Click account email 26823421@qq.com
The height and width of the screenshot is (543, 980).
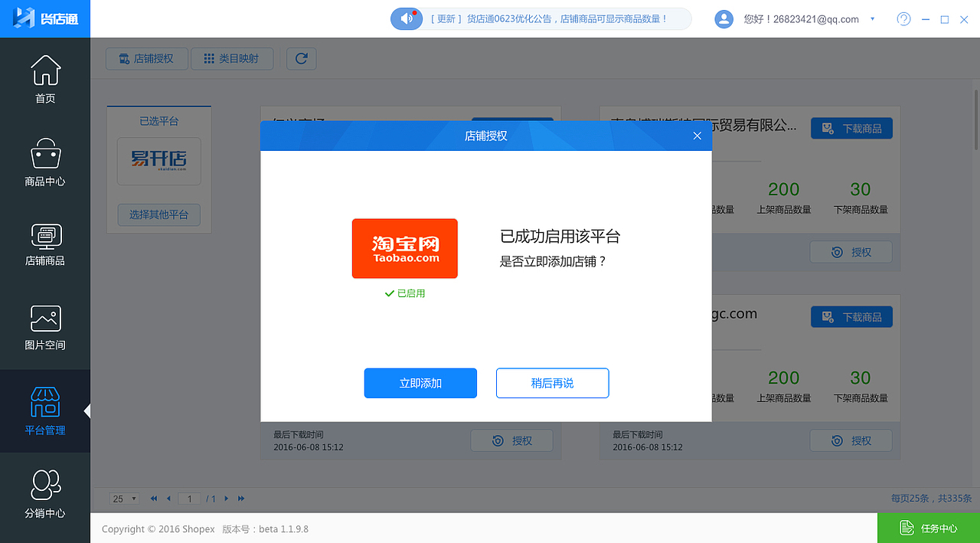click(816, 19)
